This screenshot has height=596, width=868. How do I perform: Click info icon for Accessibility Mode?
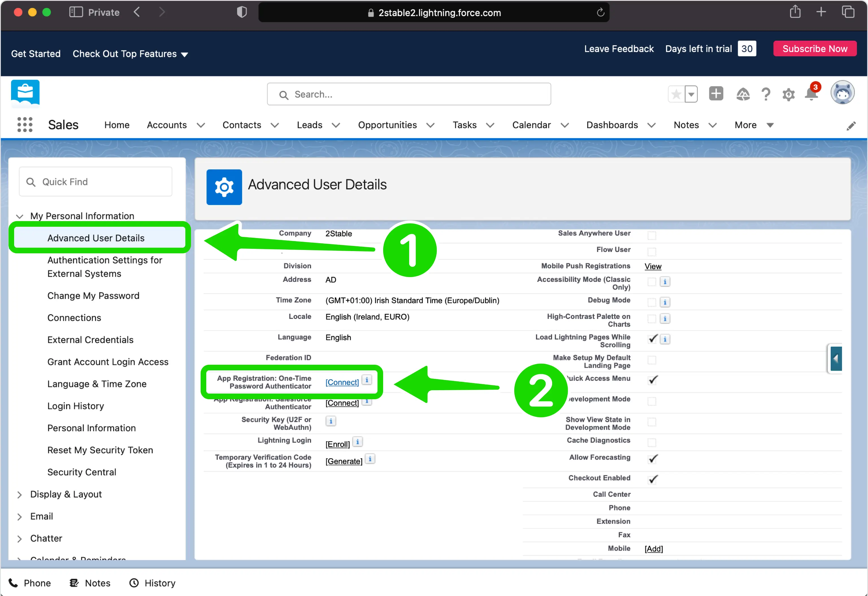(x=665, y=281)
